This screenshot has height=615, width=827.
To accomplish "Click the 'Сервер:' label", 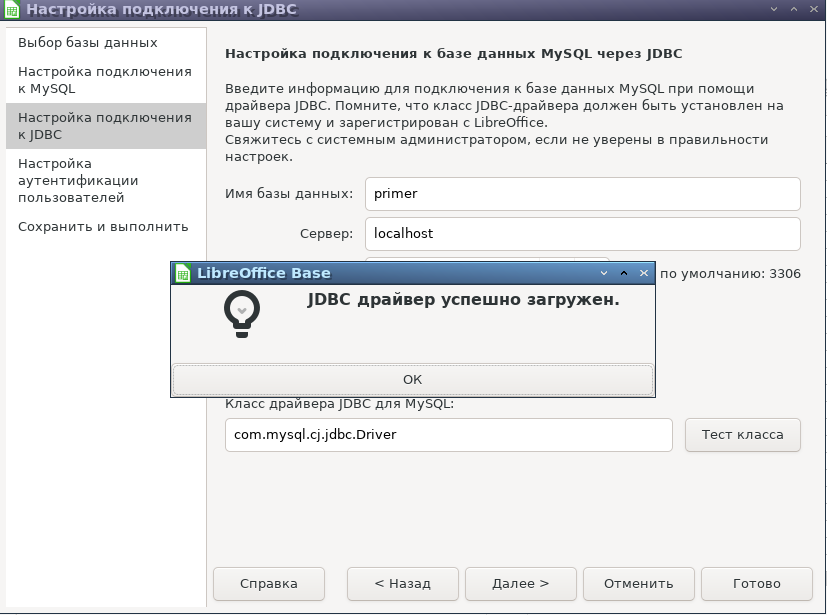I will click(x=326, y=234).
